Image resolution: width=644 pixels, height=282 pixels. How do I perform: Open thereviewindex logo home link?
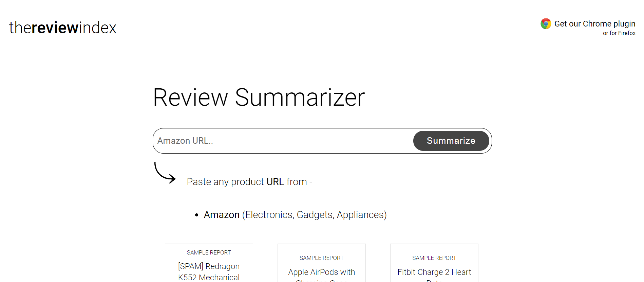point(63,28)
